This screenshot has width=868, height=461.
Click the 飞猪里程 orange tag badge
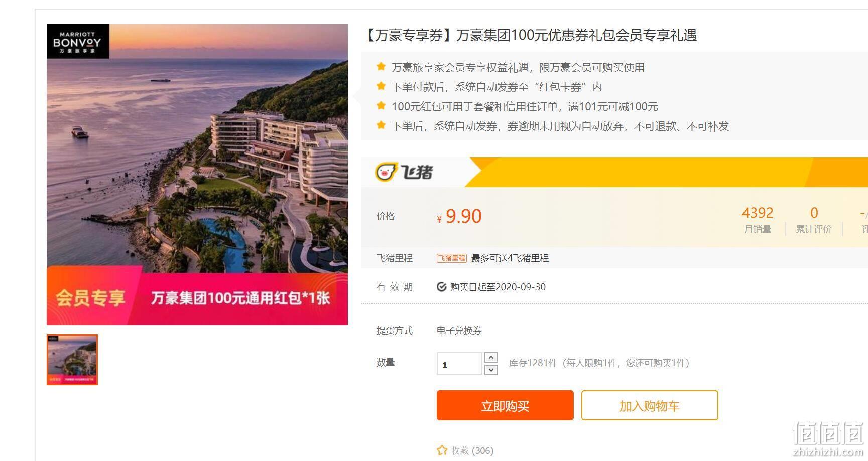(x=452, y=258)
